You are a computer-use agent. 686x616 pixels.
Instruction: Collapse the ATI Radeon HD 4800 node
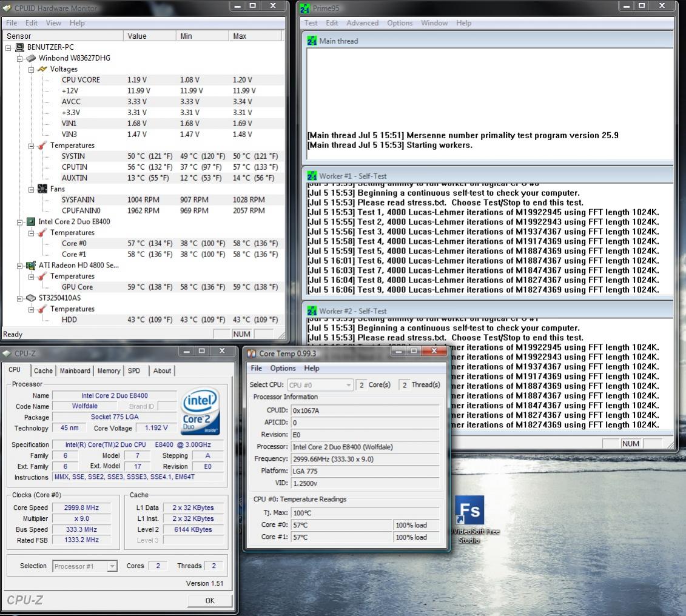click(19, 266)
